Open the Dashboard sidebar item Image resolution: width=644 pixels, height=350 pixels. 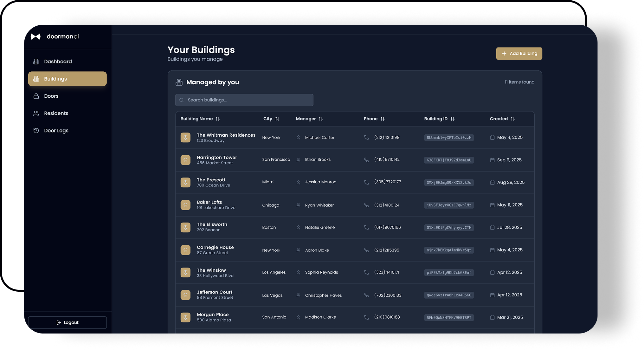pos(58,62)
